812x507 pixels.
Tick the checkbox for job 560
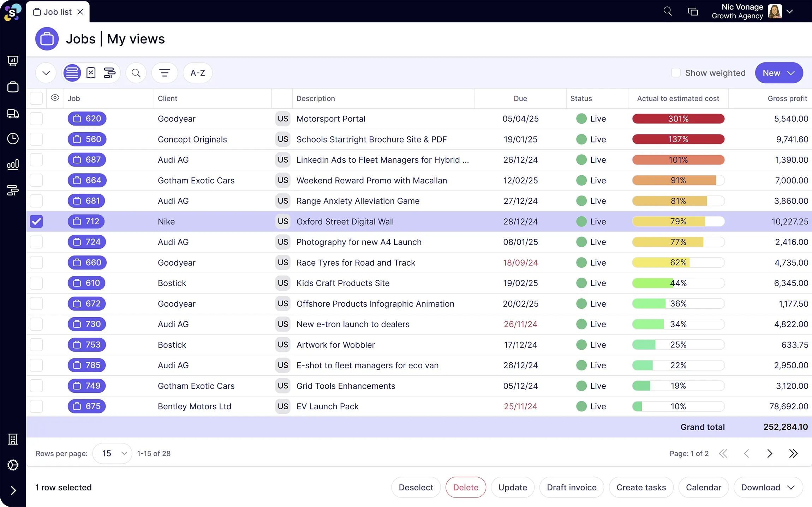(36, 139)
